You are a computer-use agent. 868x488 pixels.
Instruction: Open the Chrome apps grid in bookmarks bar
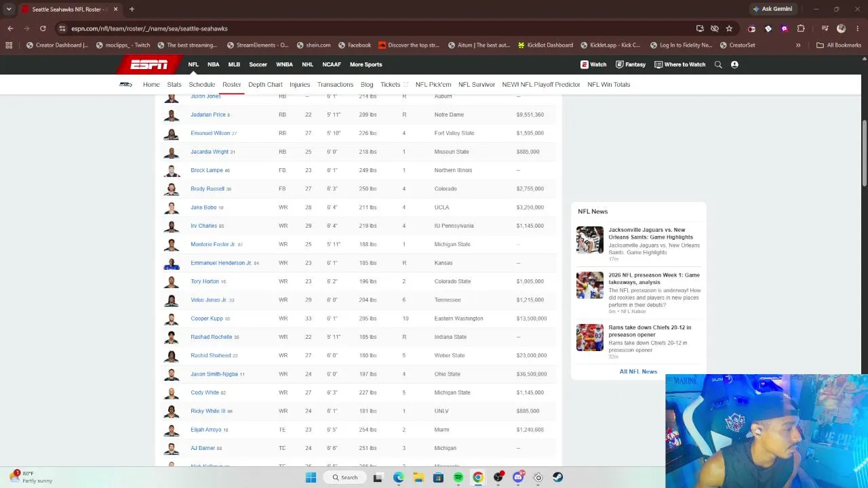click(9, 45)
